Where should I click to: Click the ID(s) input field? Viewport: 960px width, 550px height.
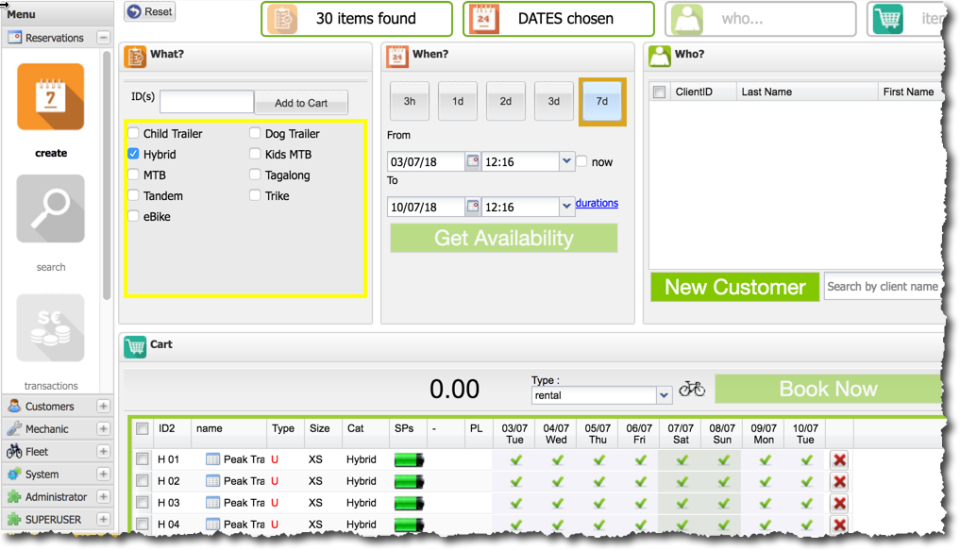(x=206, y=102)
